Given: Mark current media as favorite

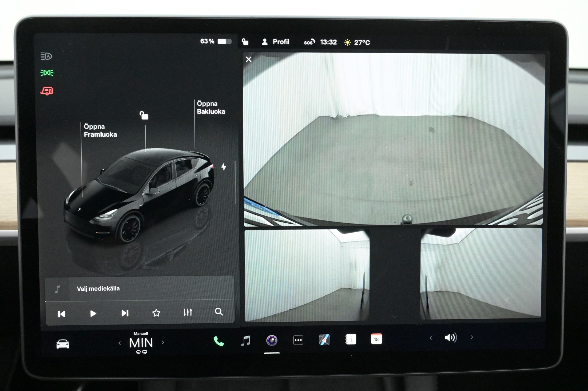Looking at the screenshot, I should tap(156, 313).
